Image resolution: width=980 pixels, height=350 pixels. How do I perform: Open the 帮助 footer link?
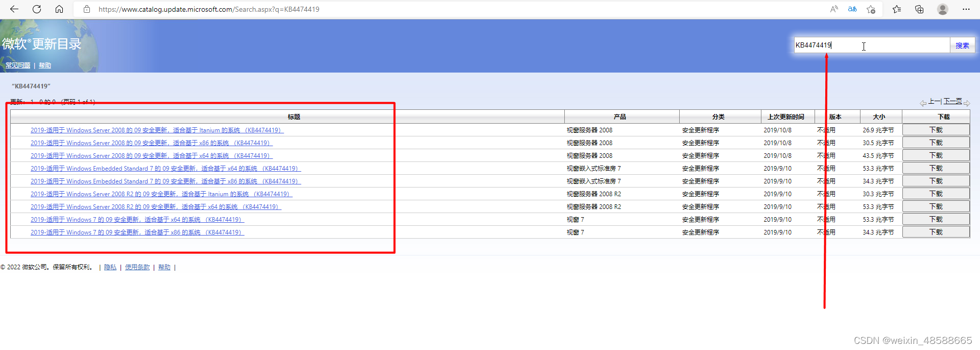click(164, 267)
